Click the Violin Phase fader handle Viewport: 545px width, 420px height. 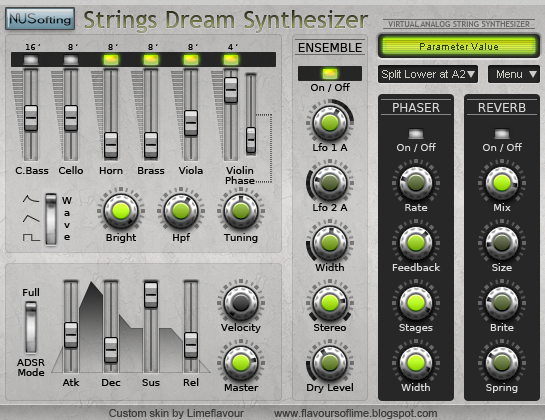point(251,140)
